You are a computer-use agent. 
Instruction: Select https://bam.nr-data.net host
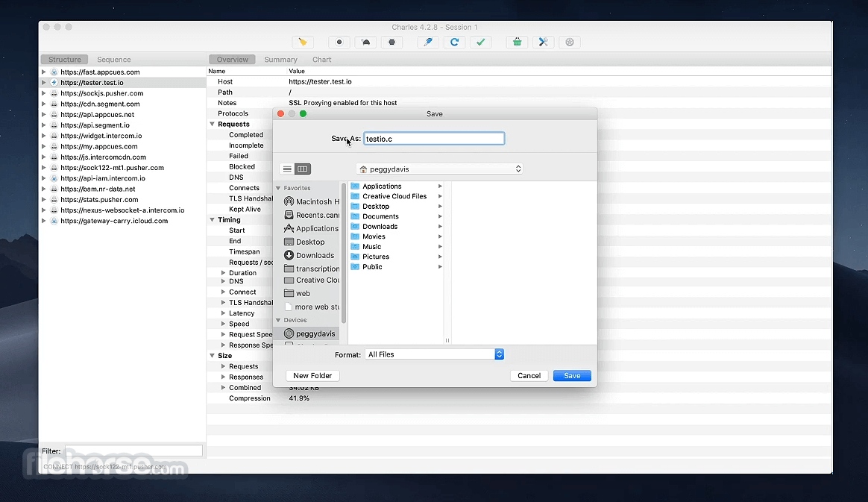98,189
